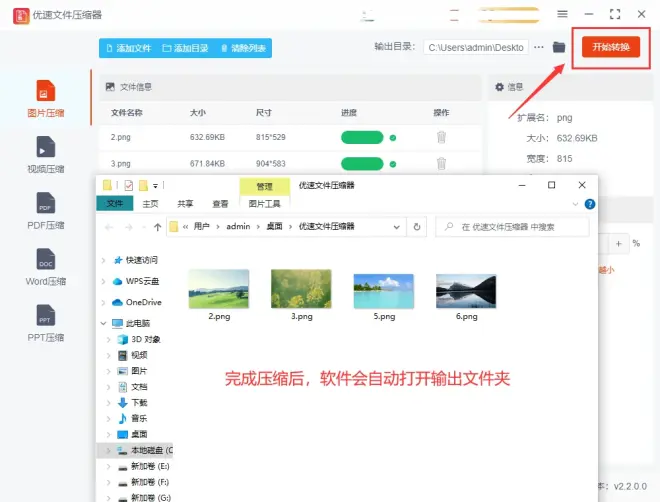660x502 pixels.
Task: Select the PPT压缩 compression tool
Action: 45,325
